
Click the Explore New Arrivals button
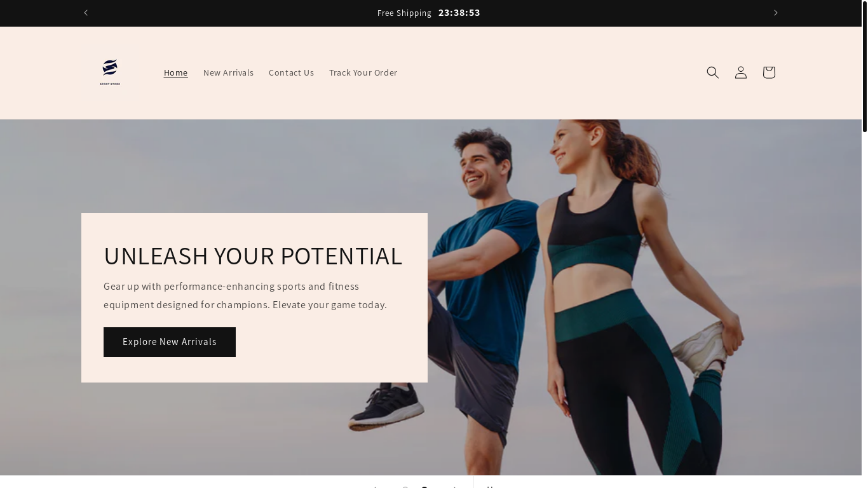[170, 342]
